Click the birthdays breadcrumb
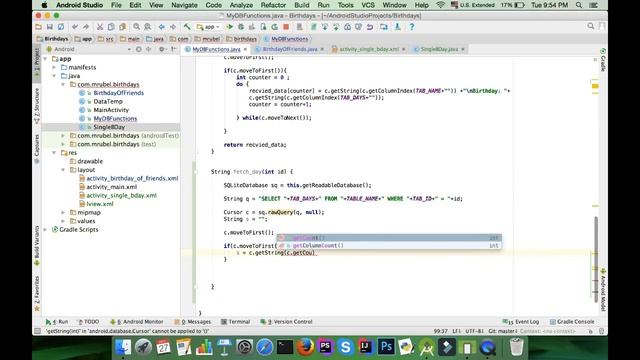 click(241, 39)
